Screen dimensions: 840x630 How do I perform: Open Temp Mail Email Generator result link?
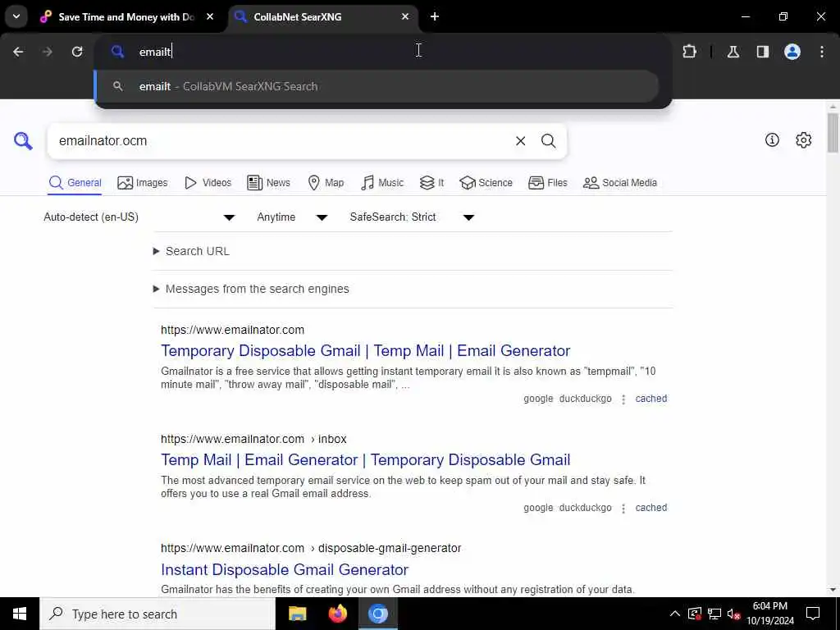365,460
